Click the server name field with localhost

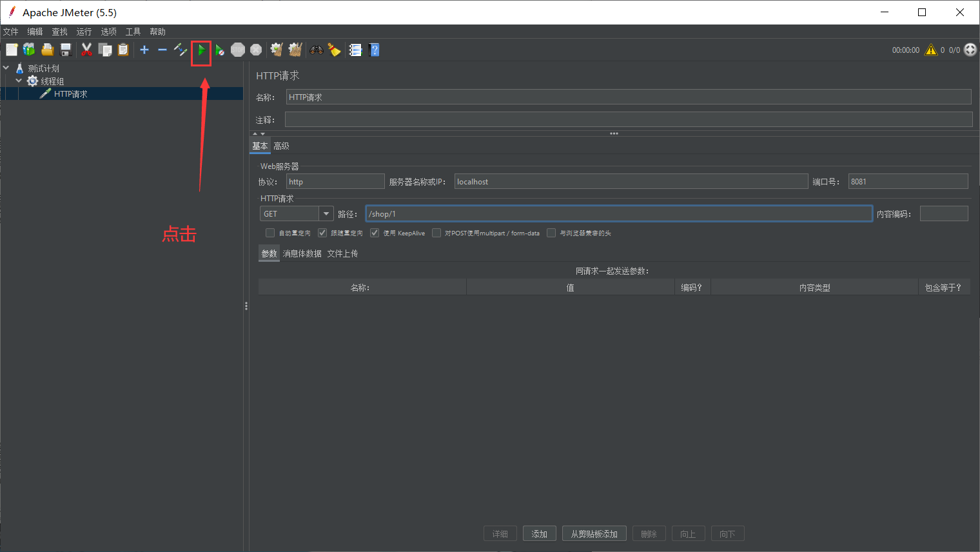click(631, 181)
